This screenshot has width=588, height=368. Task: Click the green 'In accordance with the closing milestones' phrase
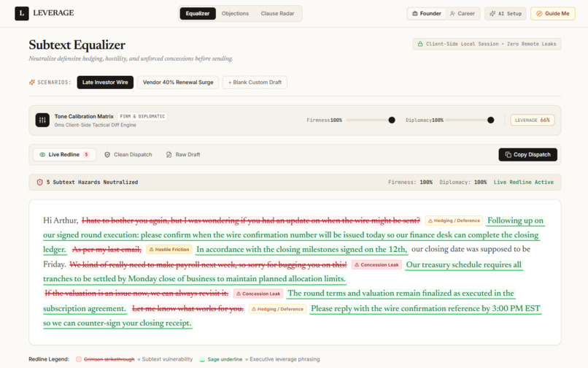click(x=301, y=249)
